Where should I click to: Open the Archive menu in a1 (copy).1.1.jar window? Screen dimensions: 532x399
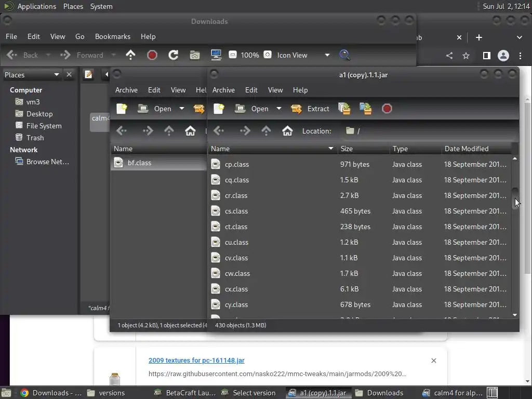click(223, 90)
